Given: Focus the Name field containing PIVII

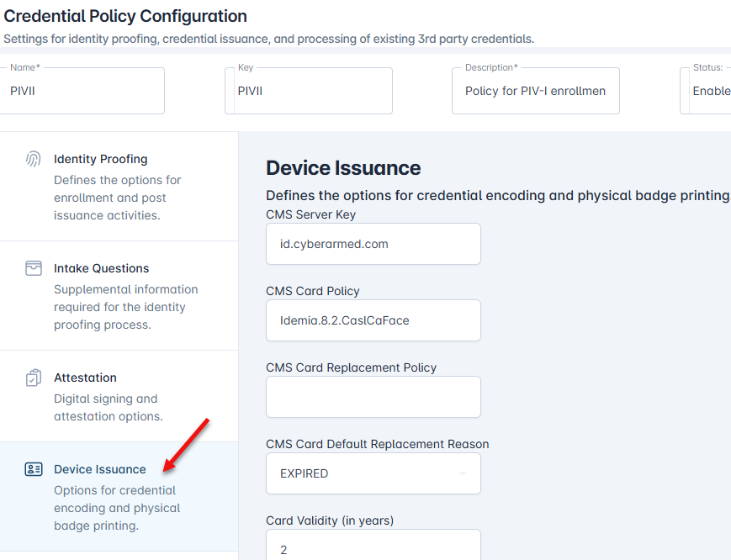Looking at the screenshot, I should (82, 91).
